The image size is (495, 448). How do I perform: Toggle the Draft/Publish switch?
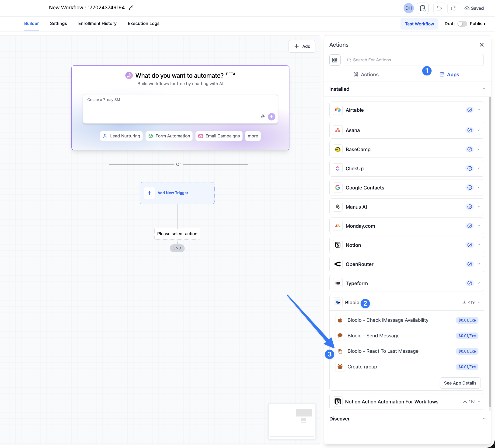point(462,24)
